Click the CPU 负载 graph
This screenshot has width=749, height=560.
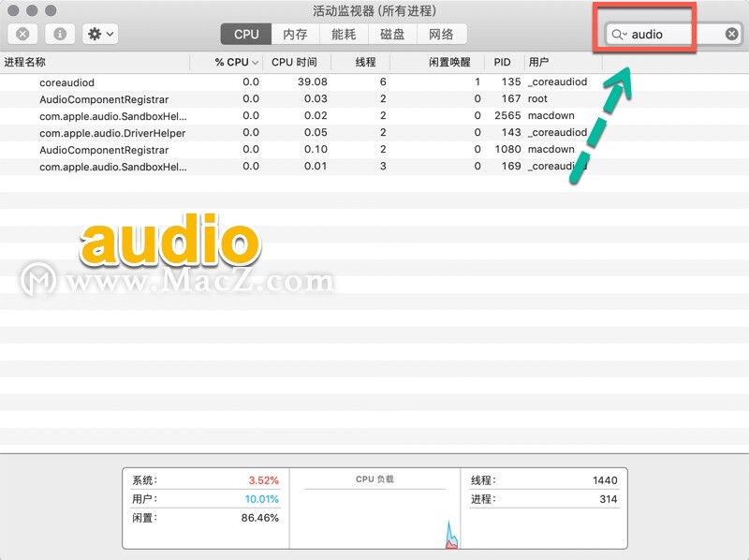click(x=374, y=515)
